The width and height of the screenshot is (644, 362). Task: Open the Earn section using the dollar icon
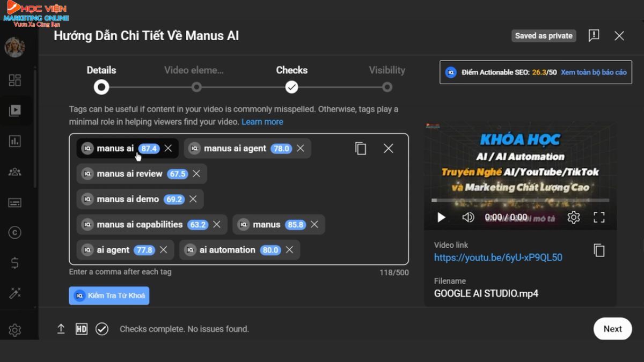(15, 263)
